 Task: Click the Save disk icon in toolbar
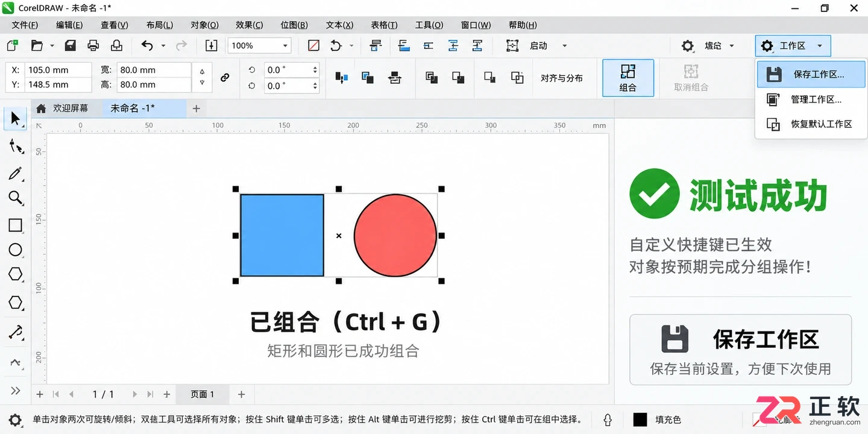tap(70, 46)
